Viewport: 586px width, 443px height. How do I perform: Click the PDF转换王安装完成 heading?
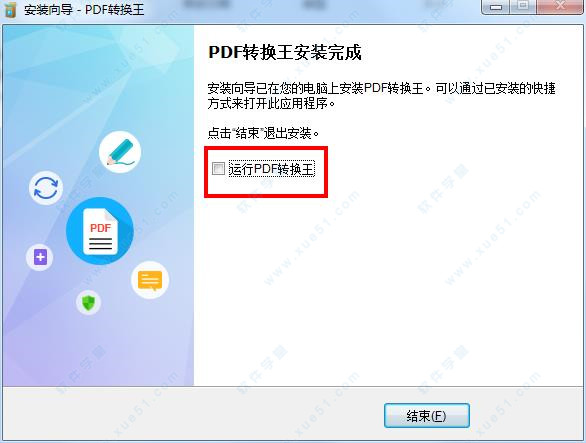point(285,52)
